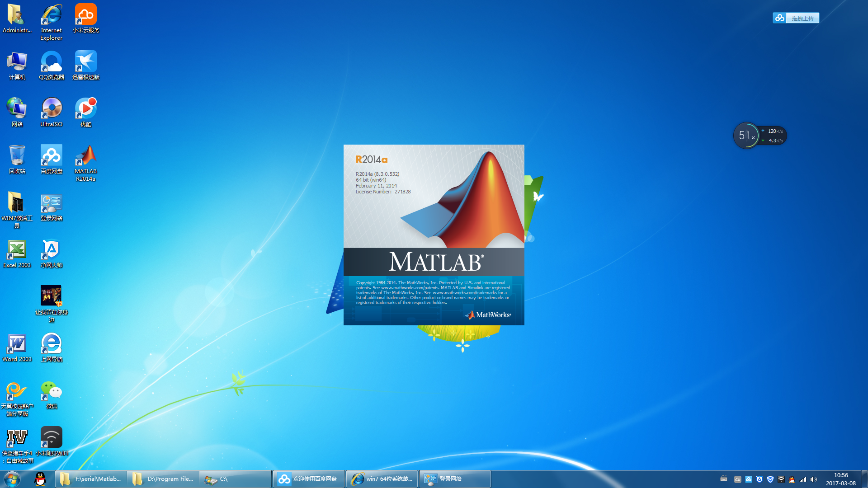Click the 10:56 clock and date

click(x=841, y=479)
